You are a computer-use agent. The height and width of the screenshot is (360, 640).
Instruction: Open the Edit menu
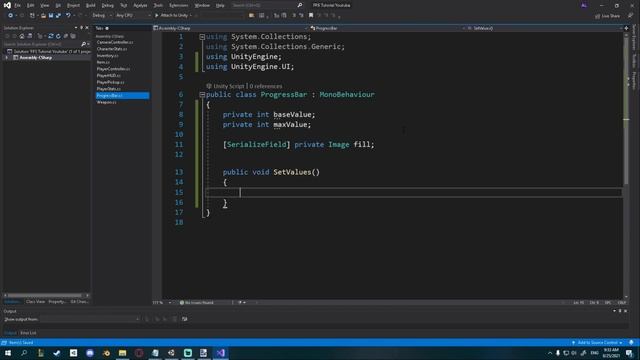point(31,5)
